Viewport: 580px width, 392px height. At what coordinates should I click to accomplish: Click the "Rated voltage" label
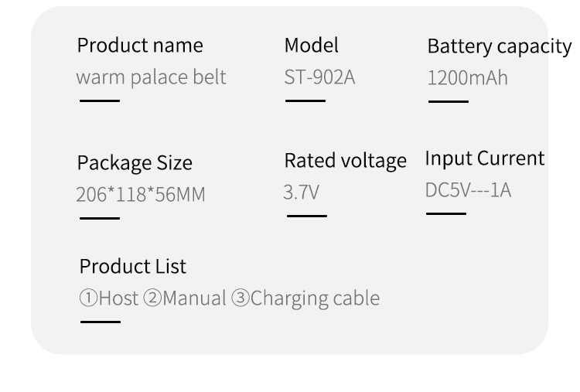click(345, 161)
